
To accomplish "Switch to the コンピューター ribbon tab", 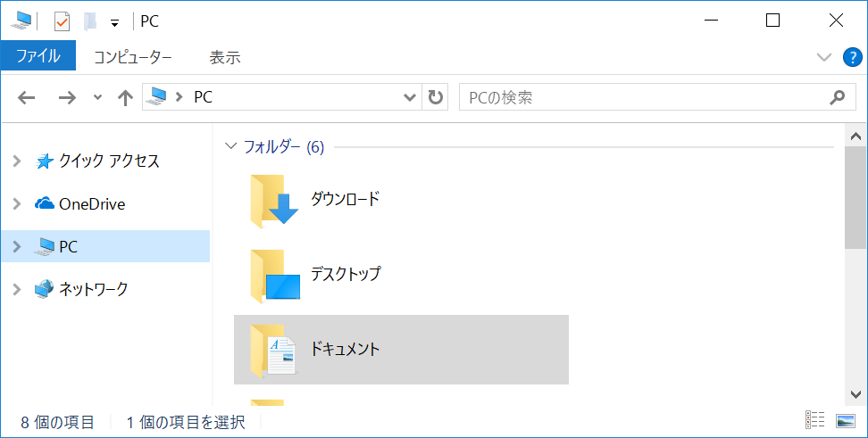I will [x=132, y=57].
